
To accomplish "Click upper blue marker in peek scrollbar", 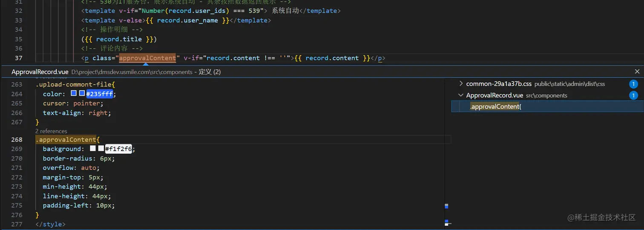I will 446,206.
